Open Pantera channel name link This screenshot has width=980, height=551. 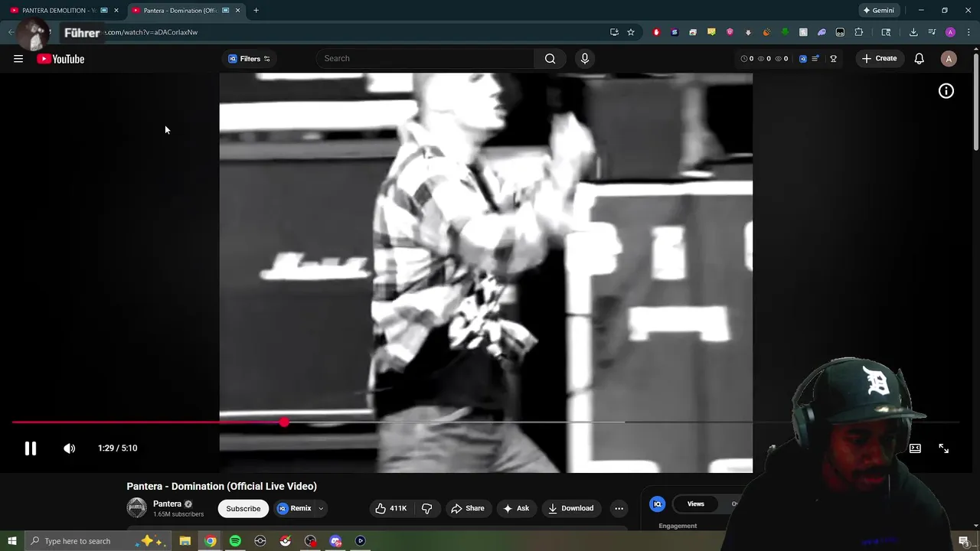(x=167, y=504)
